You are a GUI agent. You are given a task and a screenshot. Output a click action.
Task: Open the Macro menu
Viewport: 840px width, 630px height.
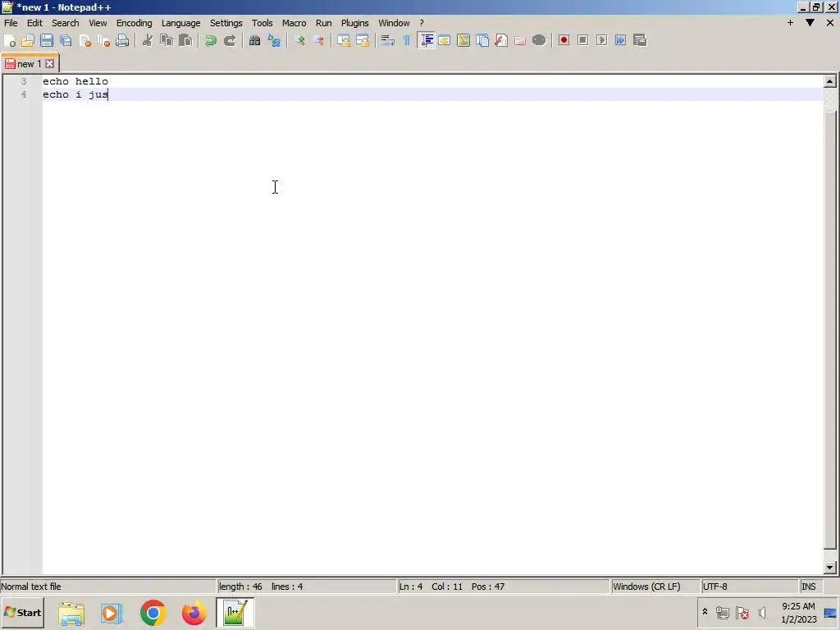[x=294, y=23]
